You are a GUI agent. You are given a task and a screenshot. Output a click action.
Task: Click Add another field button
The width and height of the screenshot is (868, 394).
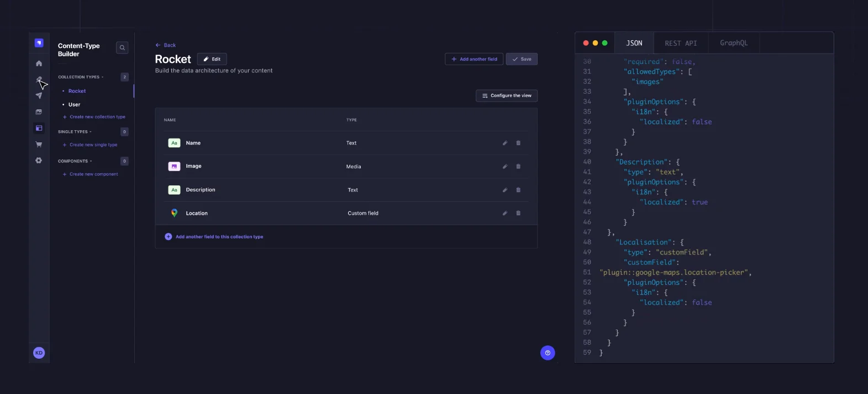pos(474,59)
